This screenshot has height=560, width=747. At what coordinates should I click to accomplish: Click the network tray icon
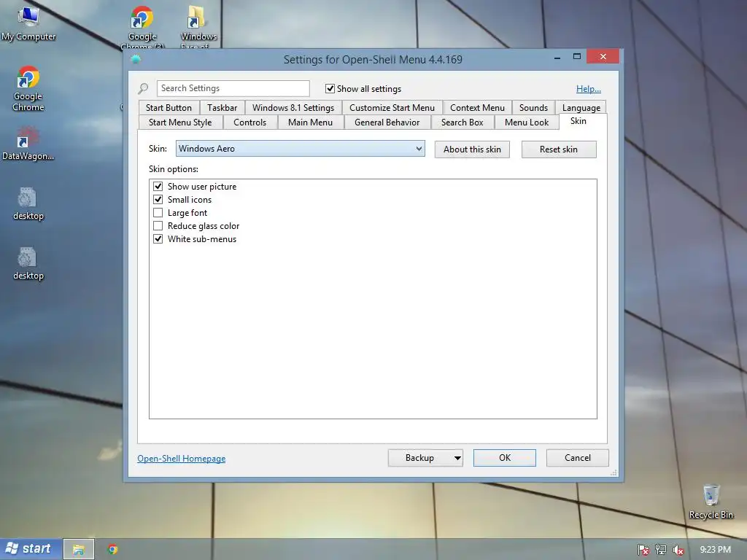pos(661,550)
